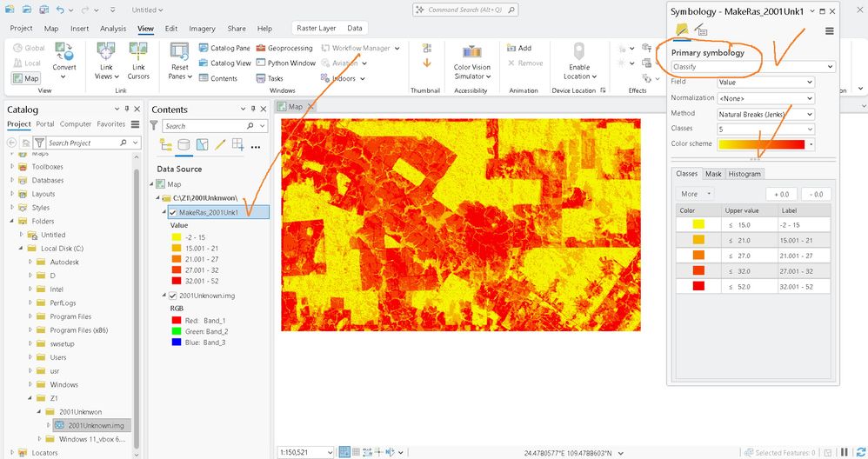Open the Analysis ribbon tab
Viewport: 868px width, 459px height.
pyautogui.click(x=113, y=28)
